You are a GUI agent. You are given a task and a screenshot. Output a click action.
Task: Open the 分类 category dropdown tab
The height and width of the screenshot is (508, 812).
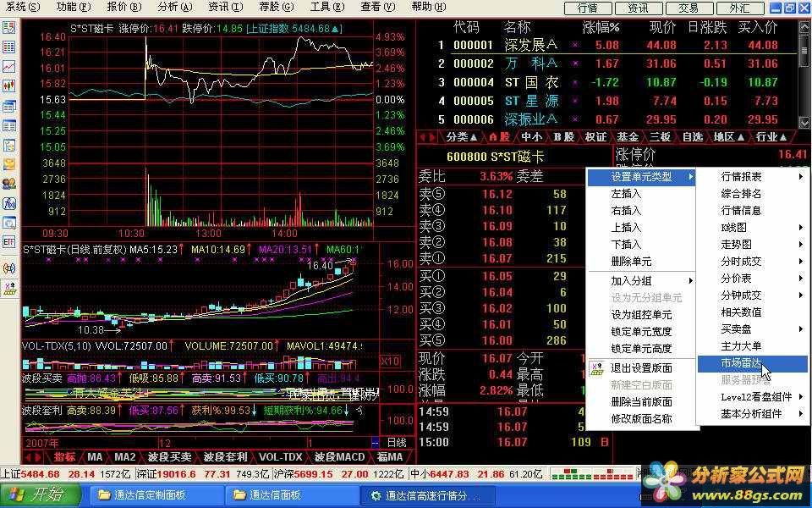462,137
